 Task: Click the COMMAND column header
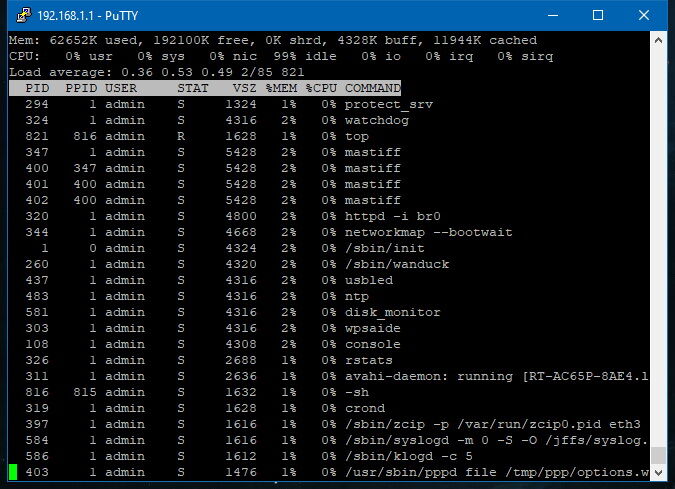click(373, 88)
